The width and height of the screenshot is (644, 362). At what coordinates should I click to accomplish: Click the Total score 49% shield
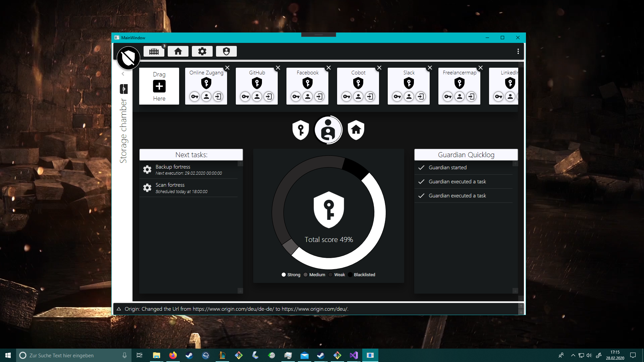(329, 210)
